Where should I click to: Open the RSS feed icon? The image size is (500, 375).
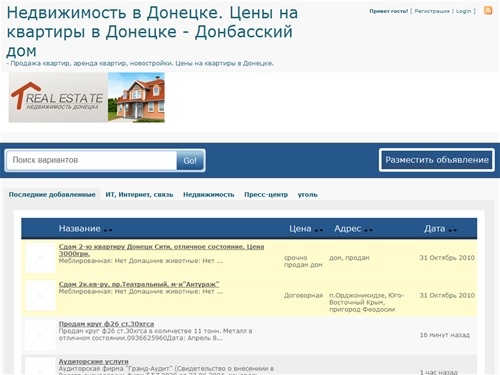pos(488,10)
